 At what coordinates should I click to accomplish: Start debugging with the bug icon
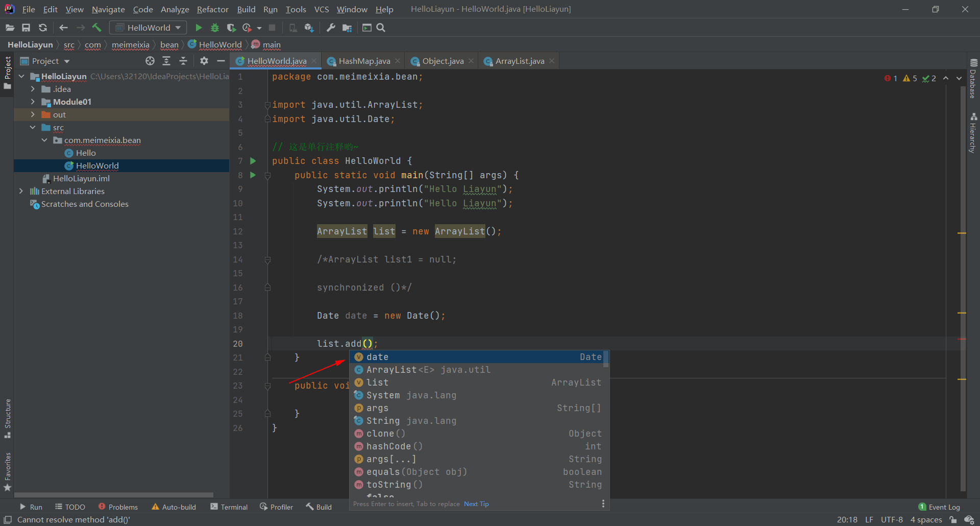click(x=215, y=28)
